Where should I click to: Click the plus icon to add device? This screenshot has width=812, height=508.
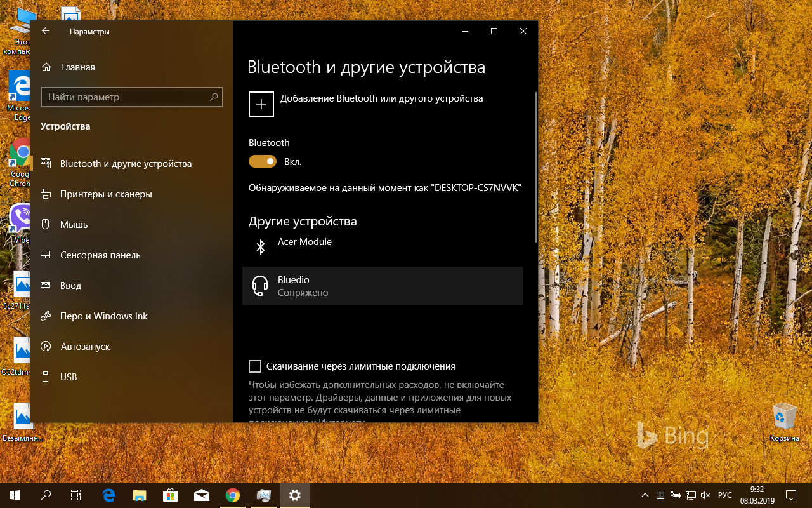261,104
